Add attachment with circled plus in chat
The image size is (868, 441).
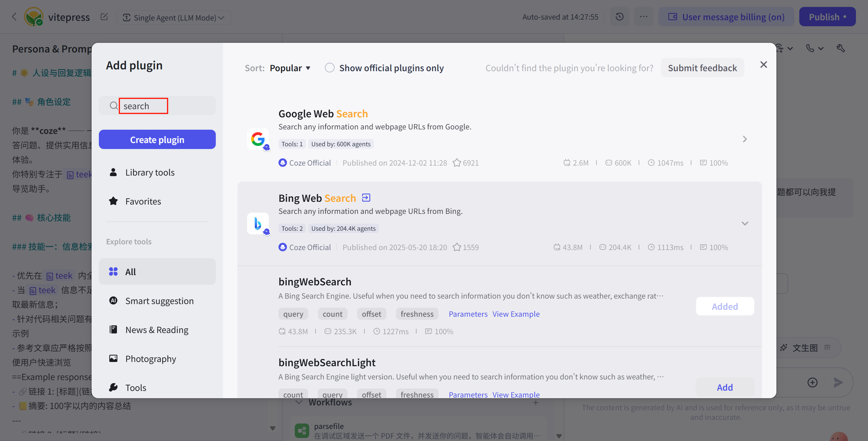click(x=813, y=382)
